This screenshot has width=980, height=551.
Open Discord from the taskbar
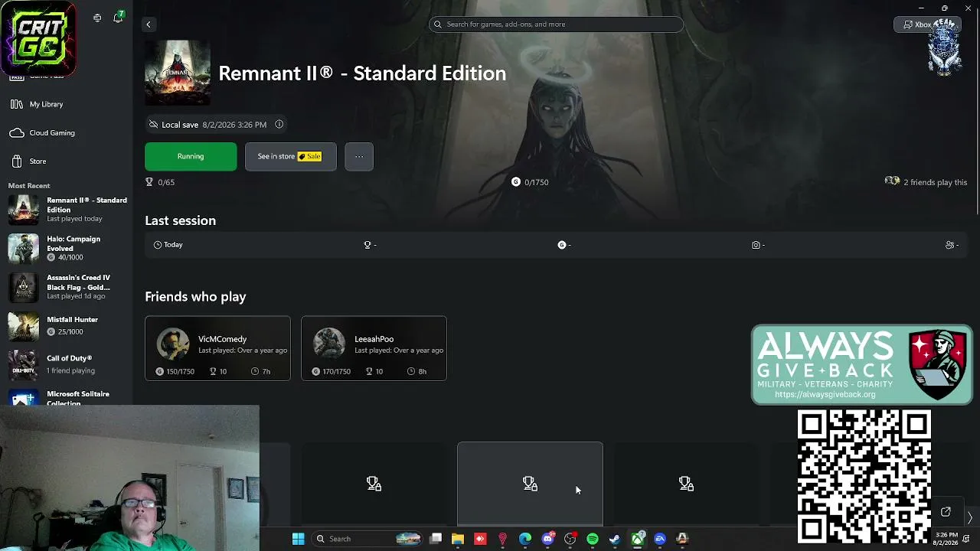[547, 539]
